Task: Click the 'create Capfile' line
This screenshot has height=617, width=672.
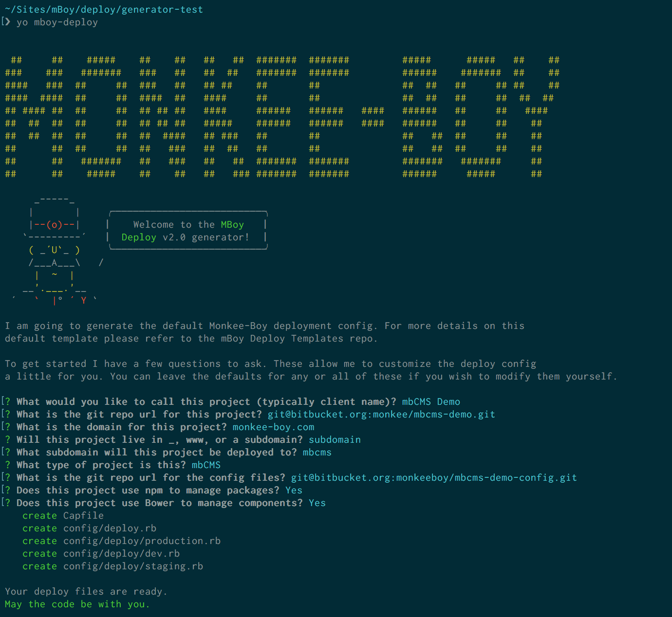Action: pyautogui.click(x=63, y=516)
